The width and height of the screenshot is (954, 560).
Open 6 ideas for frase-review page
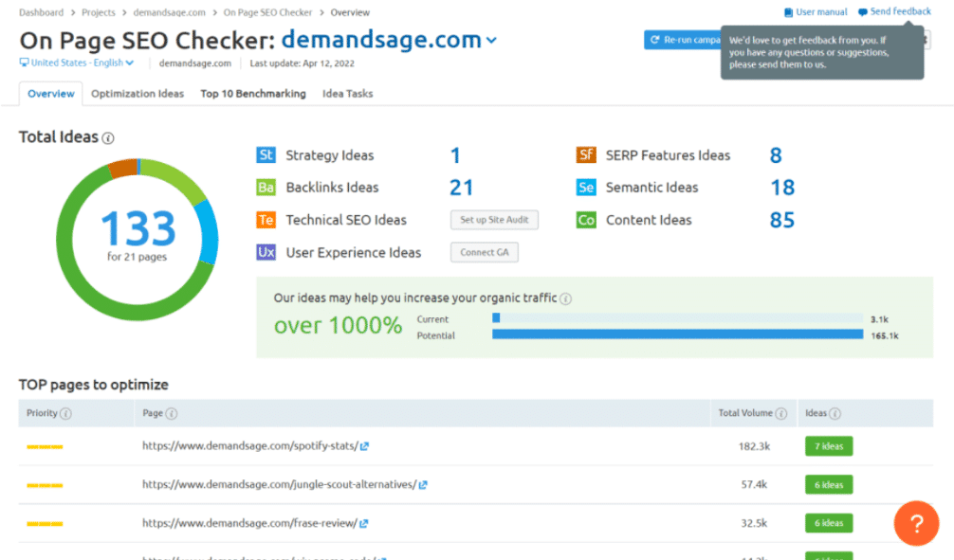pos(829,523)
